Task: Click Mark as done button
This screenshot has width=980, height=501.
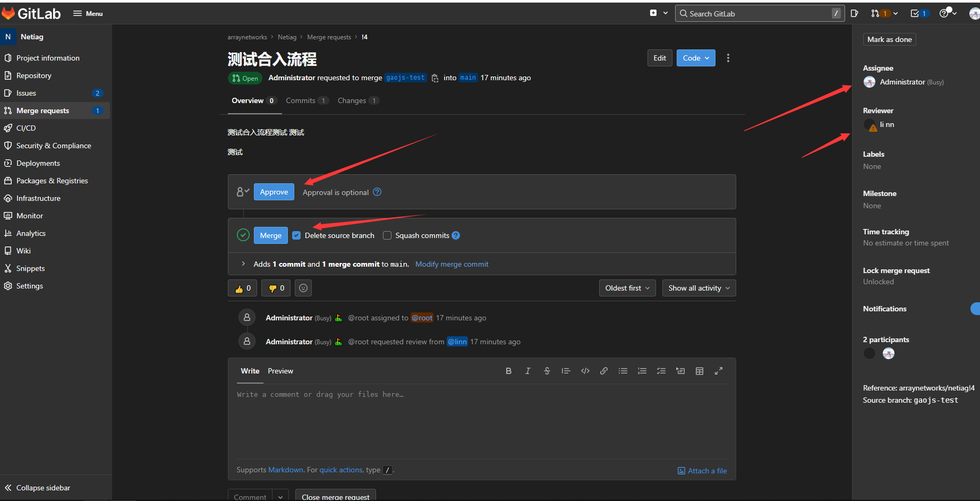Action: click(889, 39)
